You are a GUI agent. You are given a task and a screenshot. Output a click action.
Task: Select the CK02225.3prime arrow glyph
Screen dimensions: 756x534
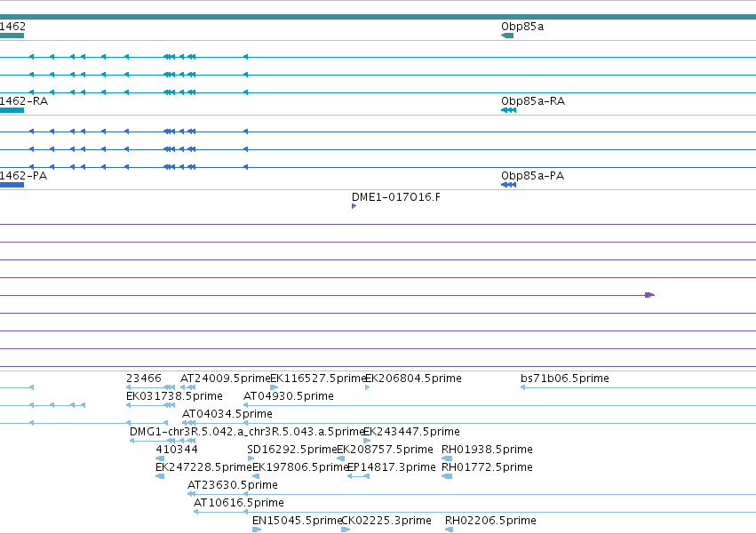pyautogui.click(x=346, y=530)
